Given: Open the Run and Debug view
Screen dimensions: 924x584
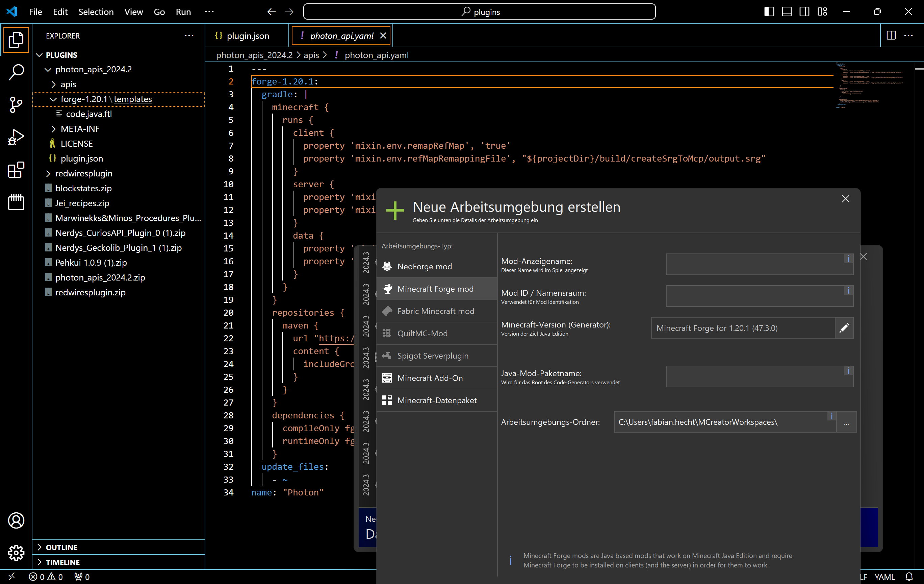Looking at the screenshot, I should point(16,137).
